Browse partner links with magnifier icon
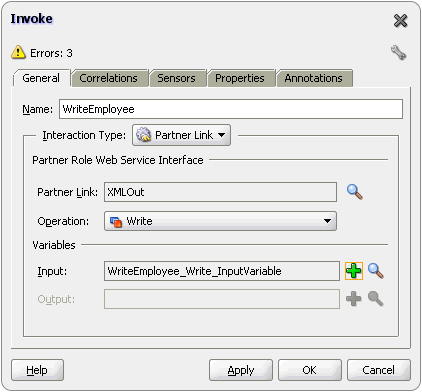The image size is (422, 392). [x=355, y=192]
